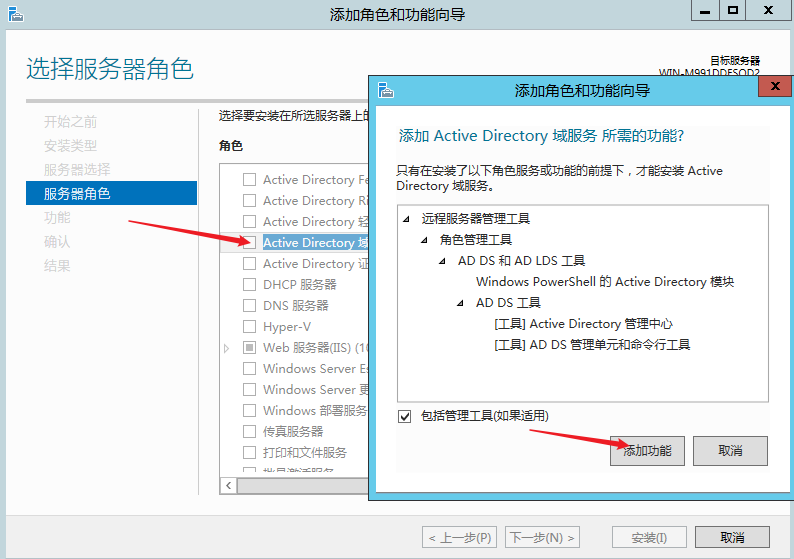This screenshot has width=794, height=559.
Task: Close the main wizard window
Action: coord(768,11)
